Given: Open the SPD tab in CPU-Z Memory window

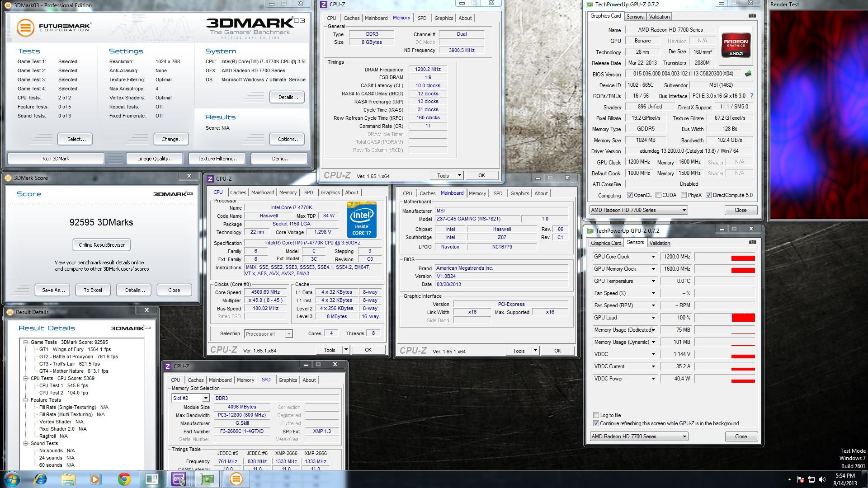Looking at the screenshot, I should click(422, 18).
